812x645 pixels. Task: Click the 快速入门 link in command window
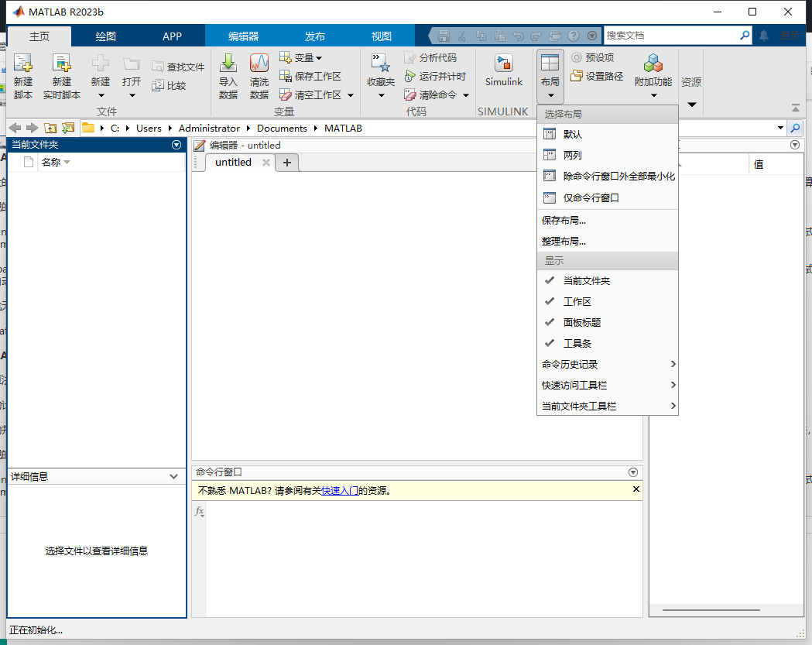(x=340, y=491)
